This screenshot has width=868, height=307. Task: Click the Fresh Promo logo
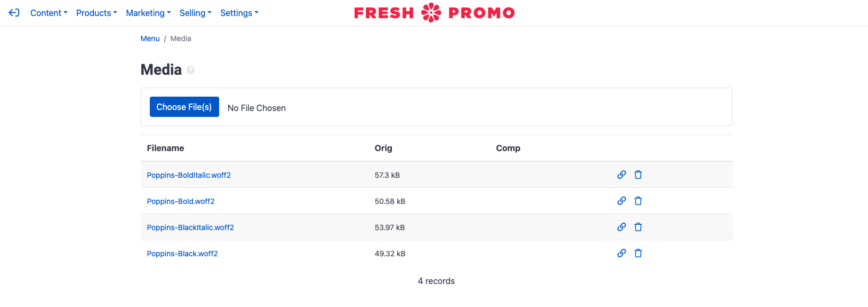tap(435, 12)
